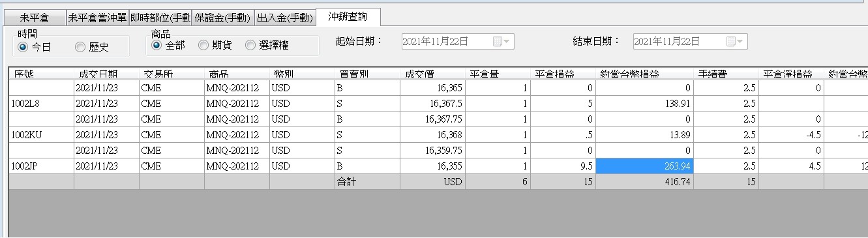This screenshot has height=238, width=868.
Task: Select the 沖銷查詢 tab
Action: [x=348, y=16]
